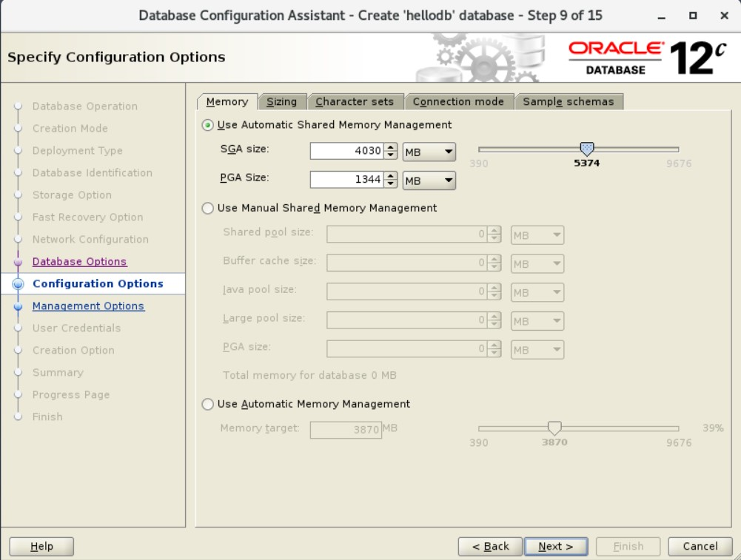Open Java pool size unit dropdown
Image resolution: width=741 pixels, height=560 pixels.
(x=537, y=293)
